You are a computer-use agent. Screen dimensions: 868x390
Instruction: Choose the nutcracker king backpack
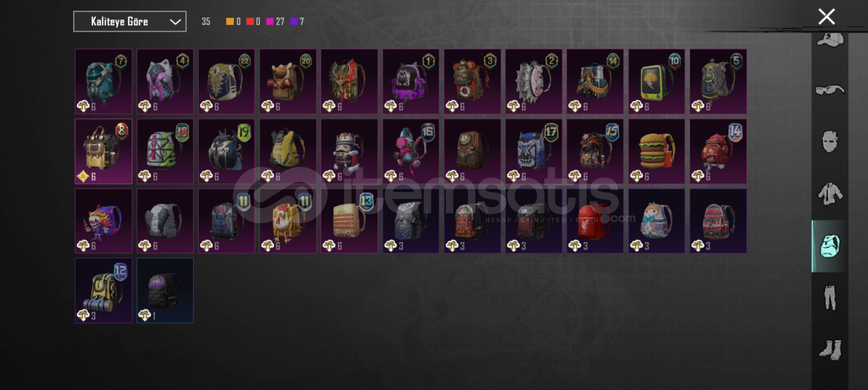pyautogui.click(x=349, y=151)
